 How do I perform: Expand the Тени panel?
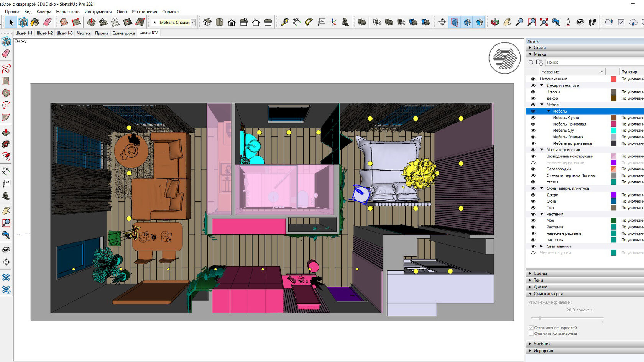coord(530,280)
